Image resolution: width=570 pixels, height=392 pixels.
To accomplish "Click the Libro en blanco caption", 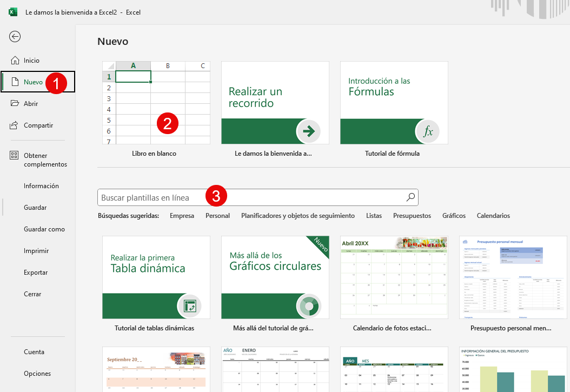I will (154, 154).
